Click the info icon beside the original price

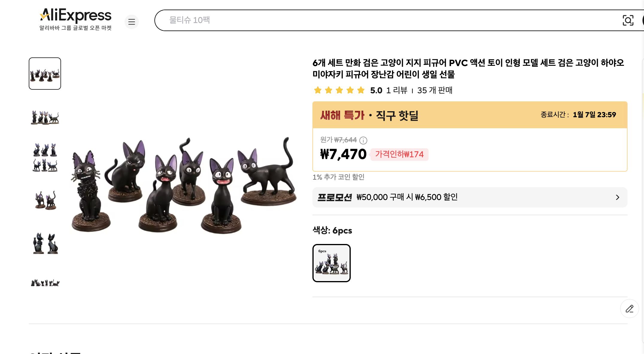[363, 141]
